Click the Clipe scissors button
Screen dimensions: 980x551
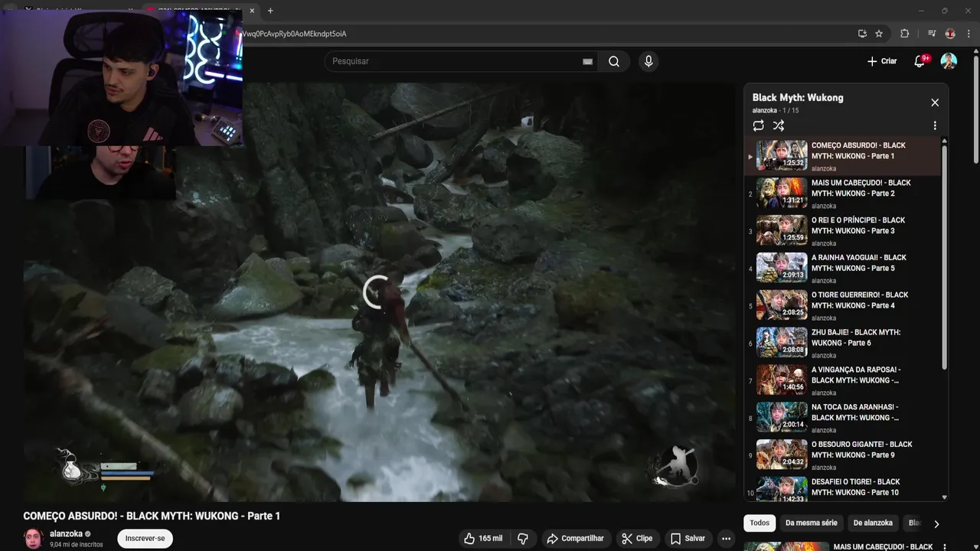(x=637, y=539)
